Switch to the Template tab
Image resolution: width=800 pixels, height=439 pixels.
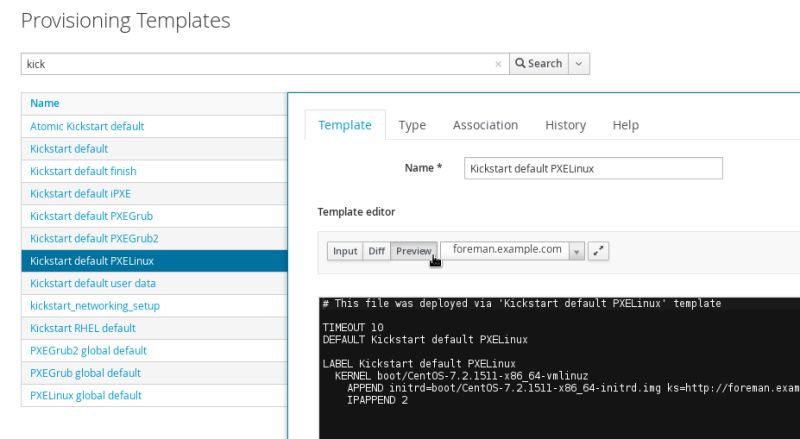coord(345,125)
